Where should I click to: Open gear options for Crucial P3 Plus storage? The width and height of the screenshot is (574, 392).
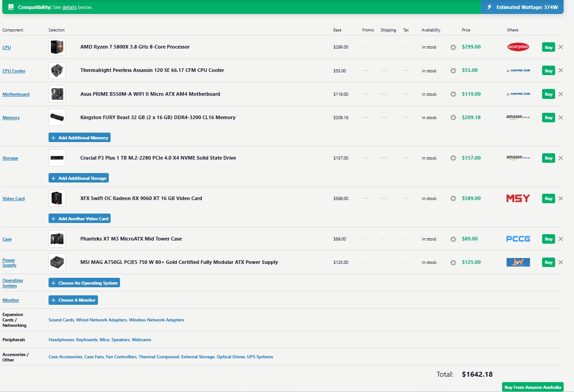tap(453, 158)
